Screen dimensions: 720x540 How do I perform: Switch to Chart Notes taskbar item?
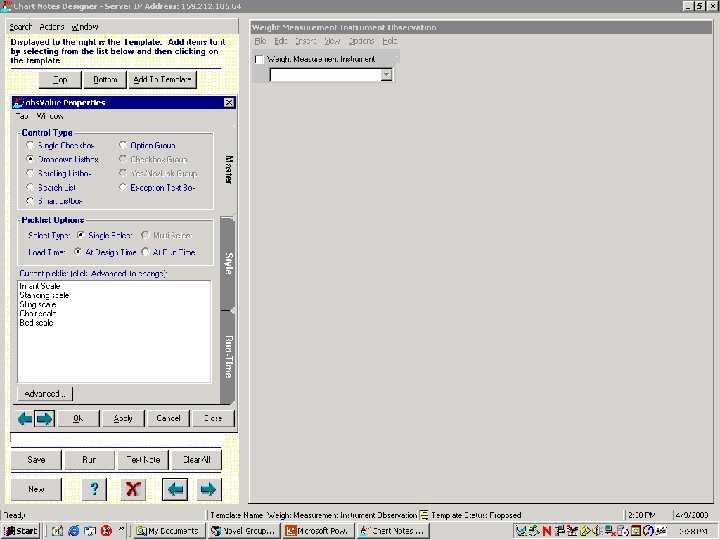pyautogui.click(x=393, y=531)
